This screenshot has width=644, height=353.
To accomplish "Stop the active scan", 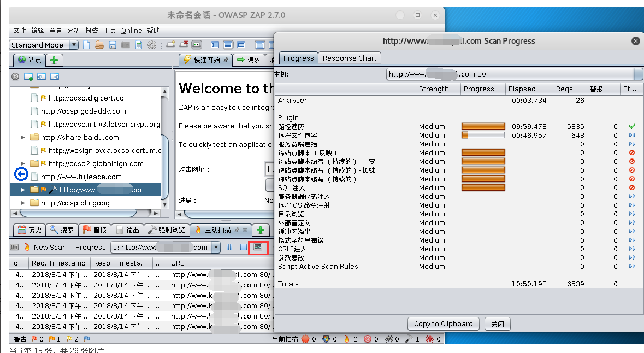I will 244,247.
